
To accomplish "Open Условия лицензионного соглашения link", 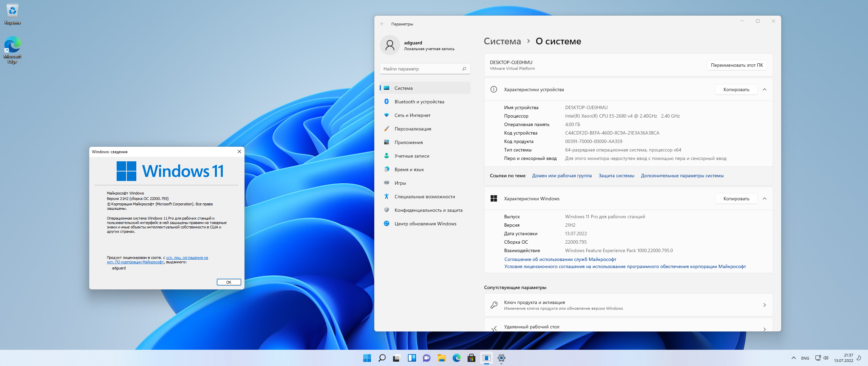I will pos(625,266).
